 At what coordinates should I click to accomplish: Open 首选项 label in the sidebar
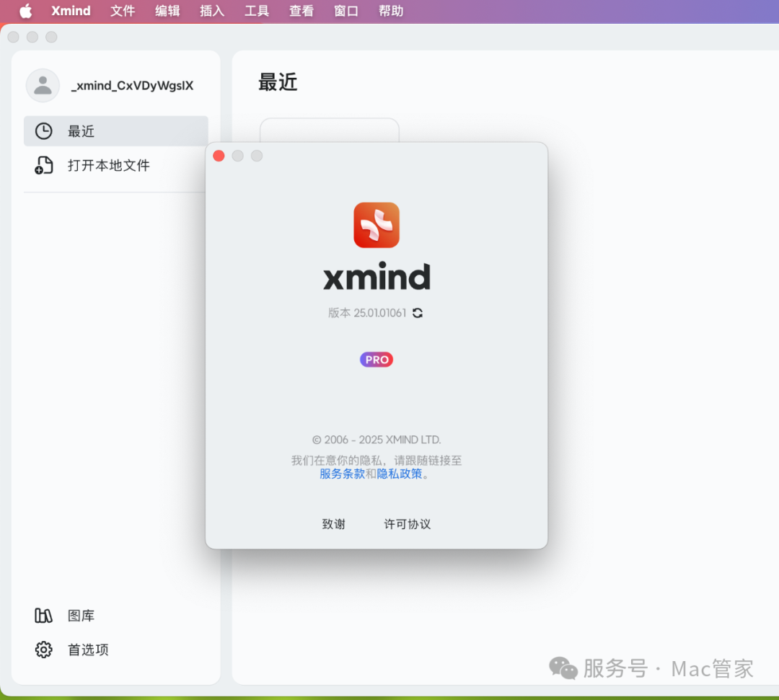point(88,650)
